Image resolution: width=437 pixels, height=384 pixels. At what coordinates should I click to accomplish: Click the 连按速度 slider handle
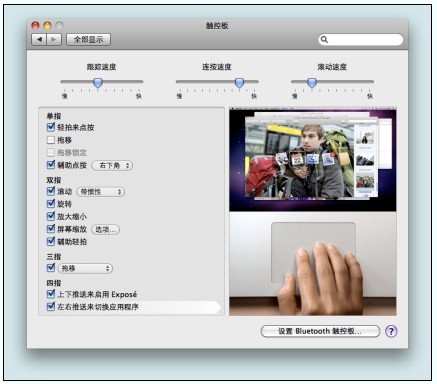(239, 82)
